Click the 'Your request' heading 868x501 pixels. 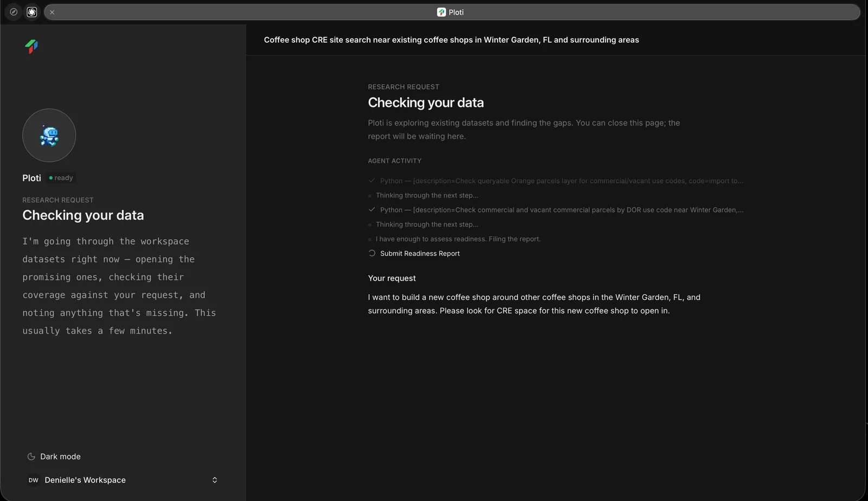tap(392, 278)
